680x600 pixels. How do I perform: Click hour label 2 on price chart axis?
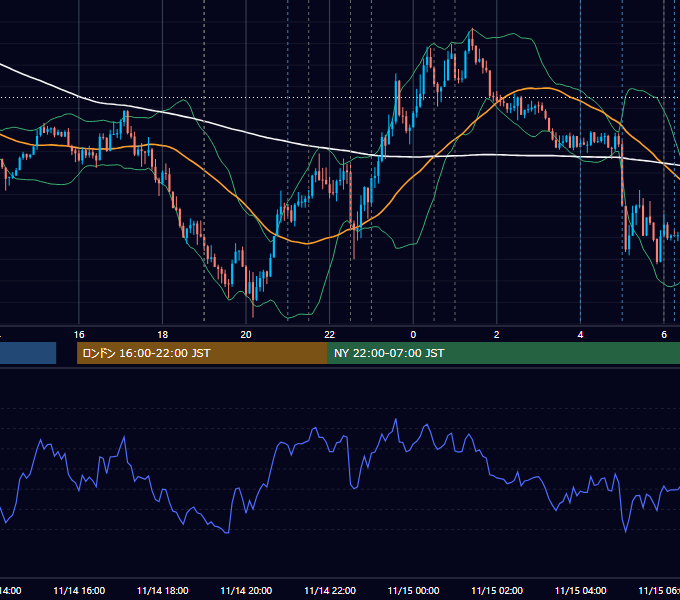click(497, 335)
